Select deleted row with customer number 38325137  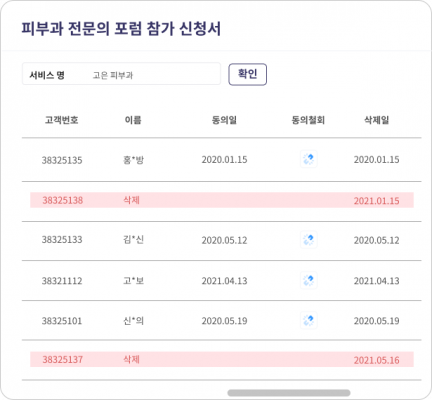(x=222, y=359)
